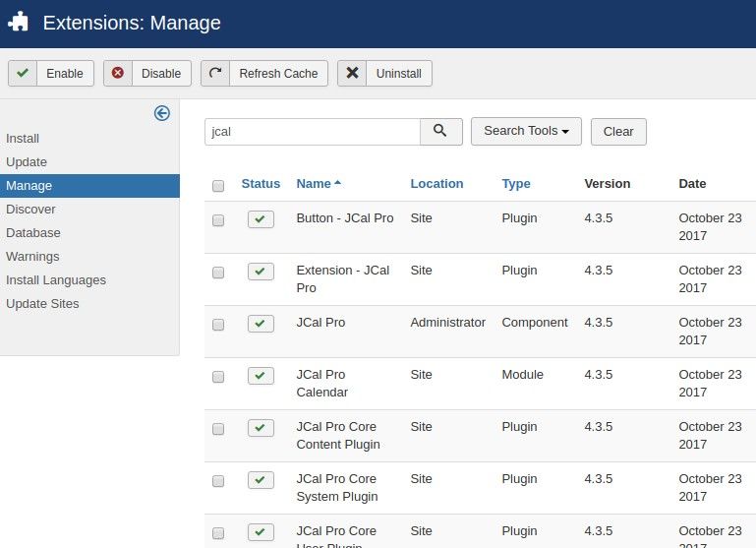Toggle status of Button - JCal Pro
The width and height of the screenshot is (756, 548).
point(261,219)
